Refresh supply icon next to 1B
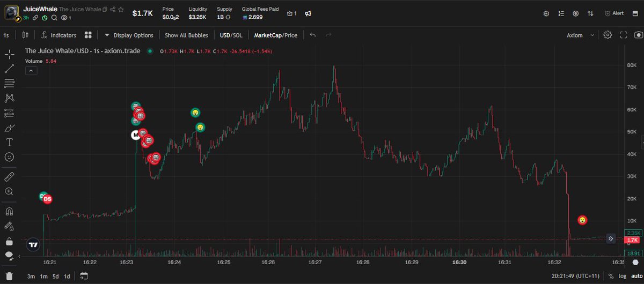This screenshot has height=284, width=644. 228,17
